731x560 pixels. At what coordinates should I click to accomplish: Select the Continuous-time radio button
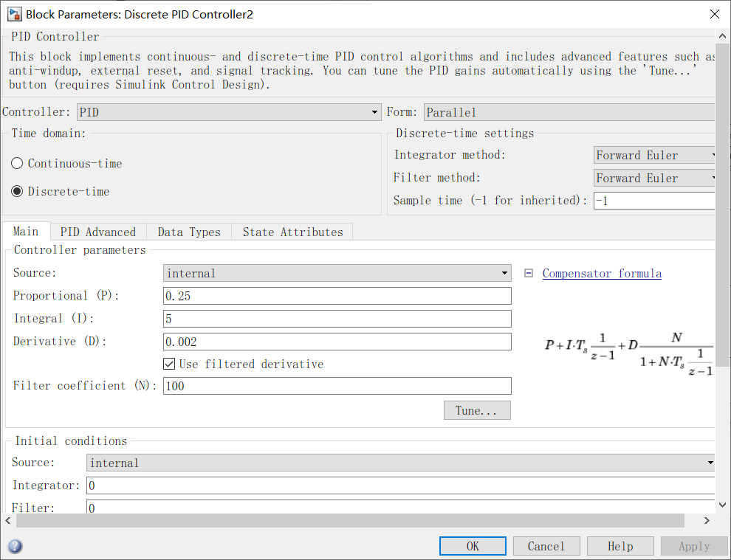18,164
